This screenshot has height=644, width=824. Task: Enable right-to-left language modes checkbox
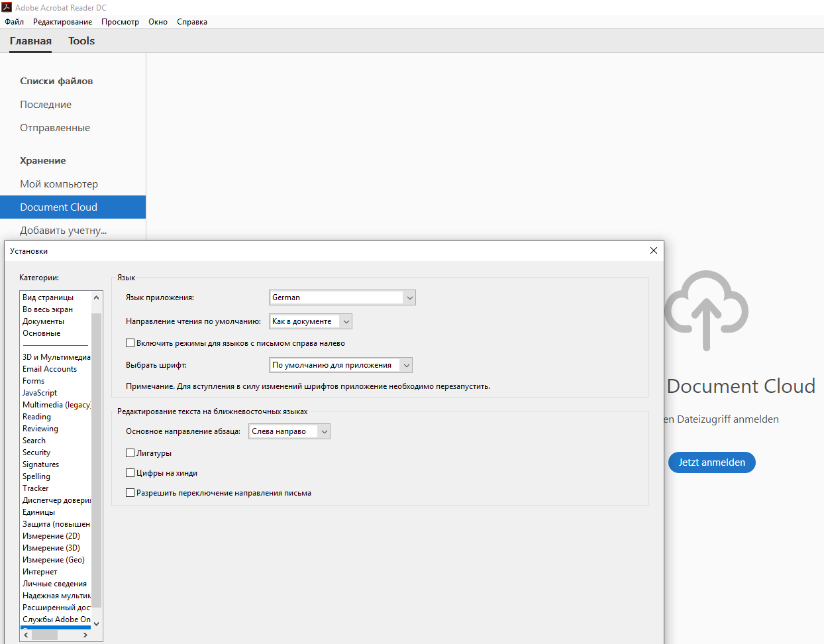tap(130, 343)
